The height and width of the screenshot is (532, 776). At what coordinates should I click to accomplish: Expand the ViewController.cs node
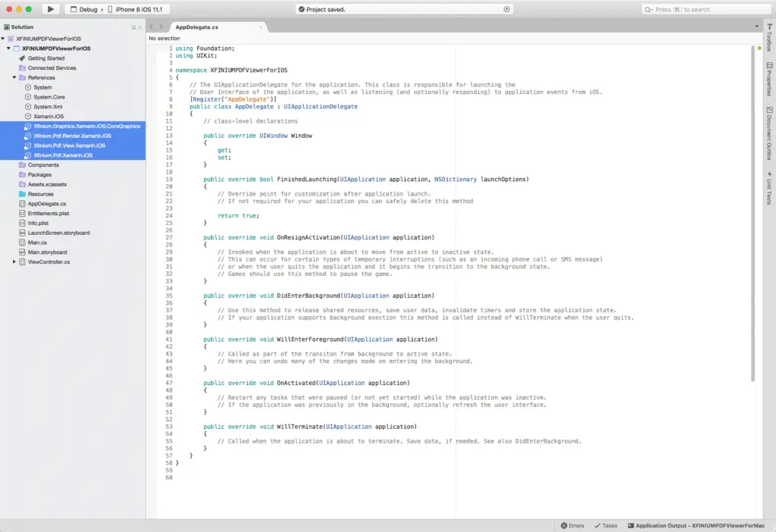point(14,261)
